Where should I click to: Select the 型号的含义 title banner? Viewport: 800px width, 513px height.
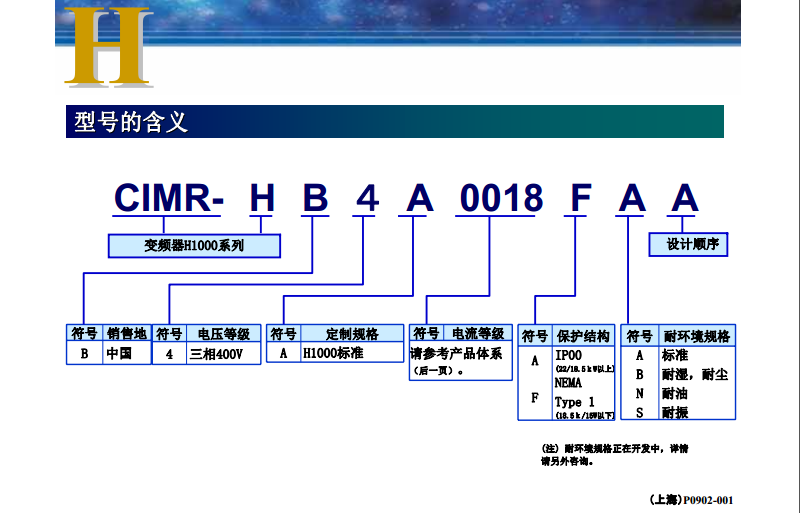coord(131,122)
